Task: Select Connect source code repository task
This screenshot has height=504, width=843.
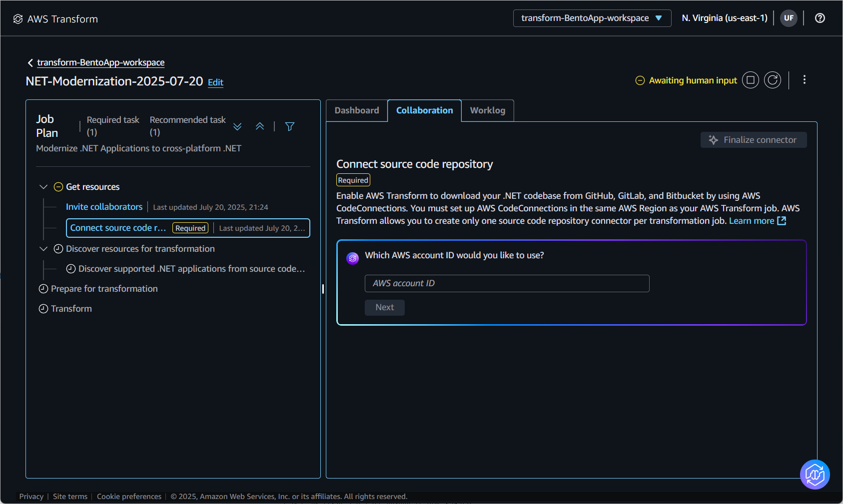Action: click(x=188, y=228)
